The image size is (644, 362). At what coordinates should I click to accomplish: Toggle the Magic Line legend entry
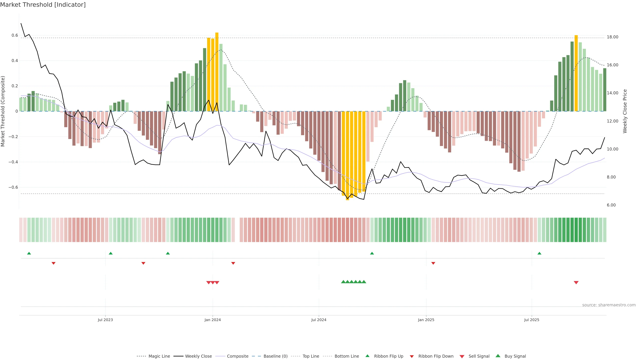pyautogui.click(x=159, y=356)
